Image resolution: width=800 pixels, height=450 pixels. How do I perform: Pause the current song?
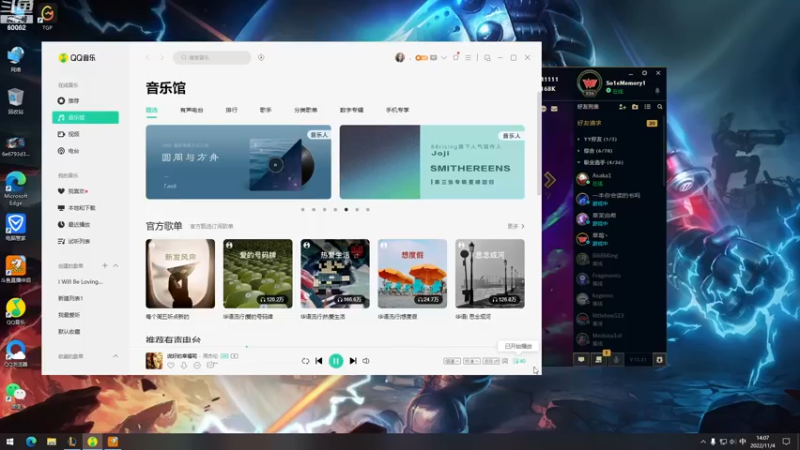(336, 361)
